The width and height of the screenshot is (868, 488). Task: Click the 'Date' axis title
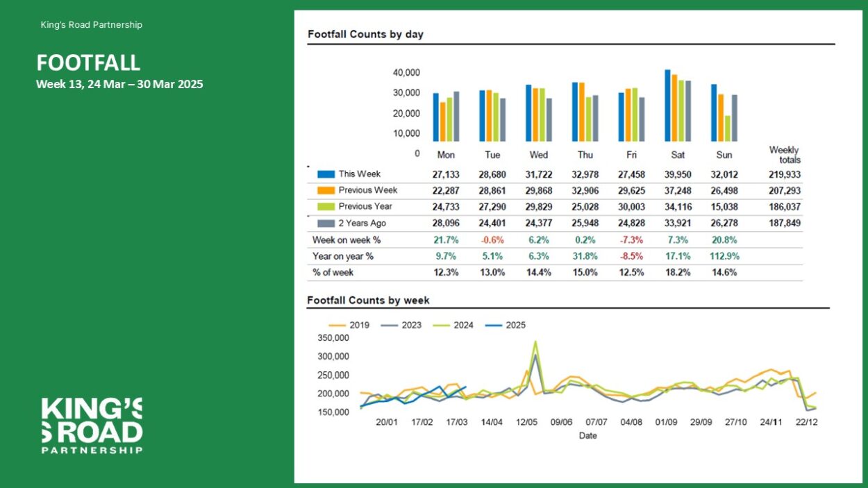[588, 436]
